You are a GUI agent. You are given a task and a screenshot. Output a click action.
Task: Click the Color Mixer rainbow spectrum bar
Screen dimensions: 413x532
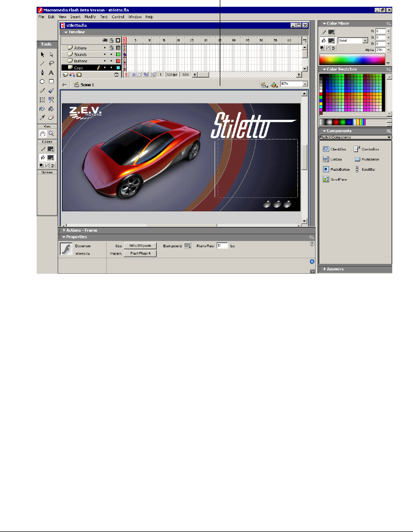(x=352, y=60)
